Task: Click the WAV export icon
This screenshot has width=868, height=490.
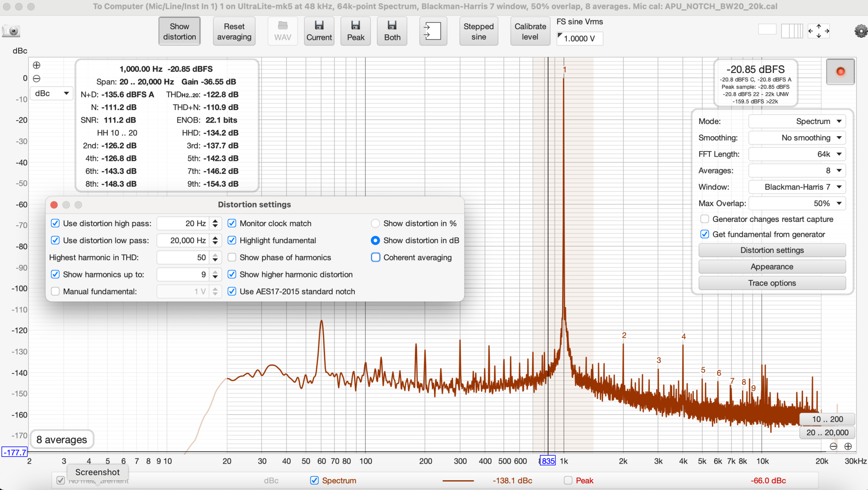Action: (x=283, y=31)
